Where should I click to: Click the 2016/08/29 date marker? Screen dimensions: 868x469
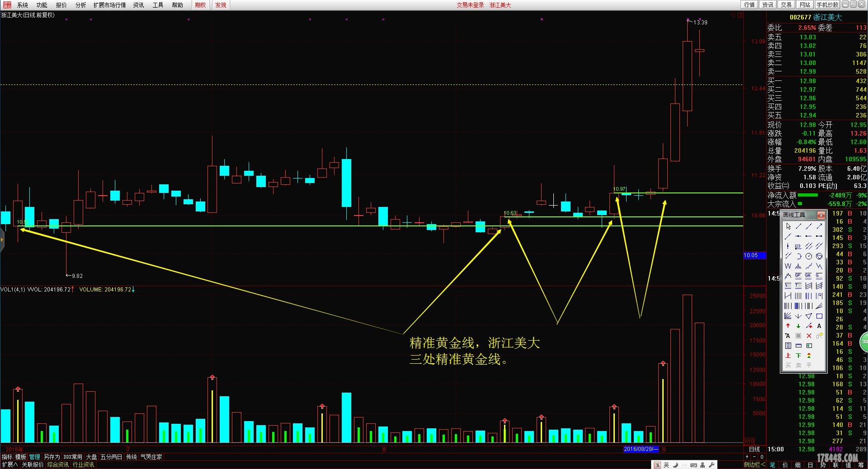point(642,449)
